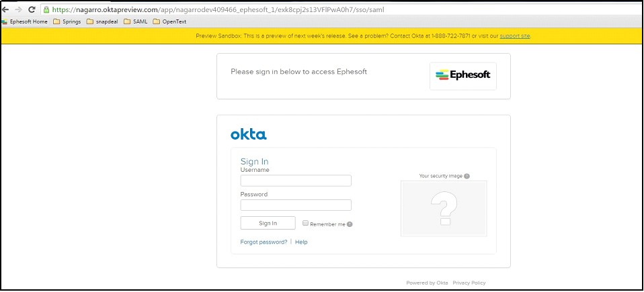644x292 pixels.
Task: Click the Okta logo
Action: point(249,134)
